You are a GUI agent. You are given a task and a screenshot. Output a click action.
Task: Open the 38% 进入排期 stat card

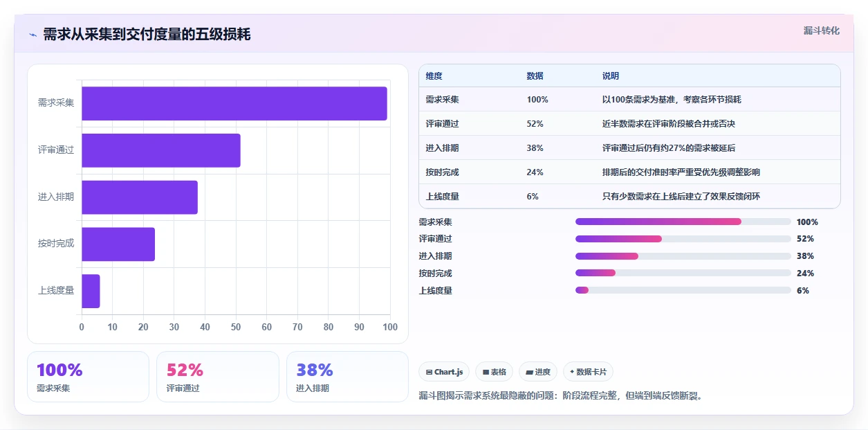click(x=347, y=377)
